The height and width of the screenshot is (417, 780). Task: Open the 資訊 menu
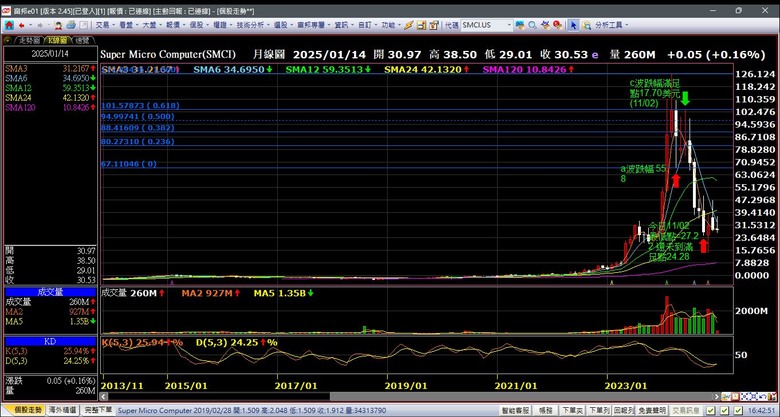click(x=344, y=25)
